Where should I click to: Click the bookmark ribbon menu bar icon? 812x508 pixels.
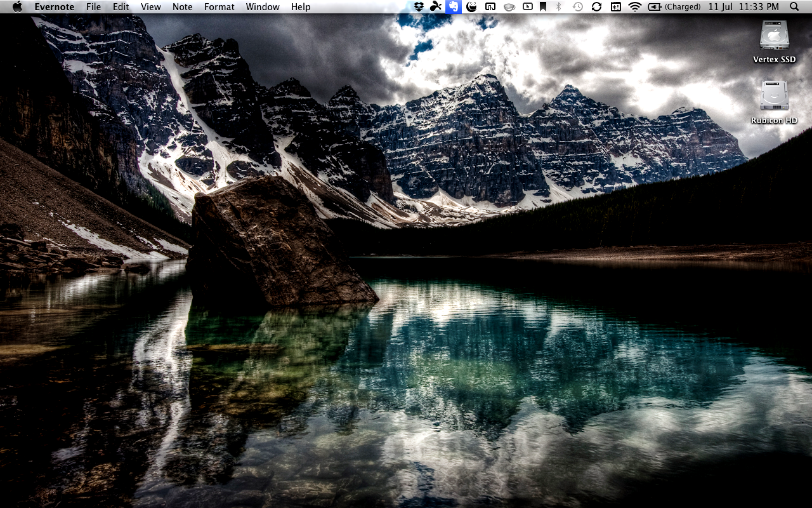tap(543, 6)
